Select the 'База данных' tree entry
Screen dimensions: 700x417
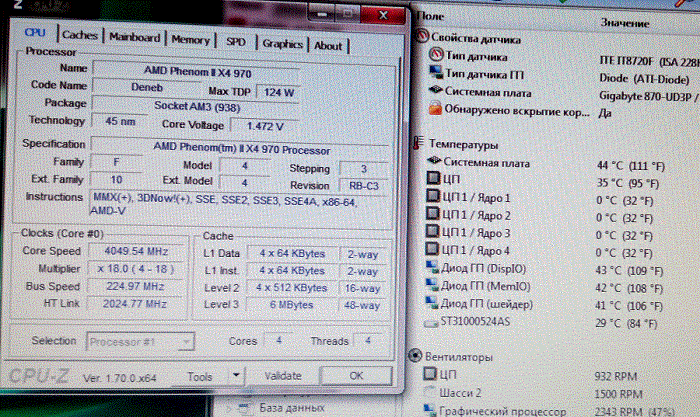coord(291,408)
